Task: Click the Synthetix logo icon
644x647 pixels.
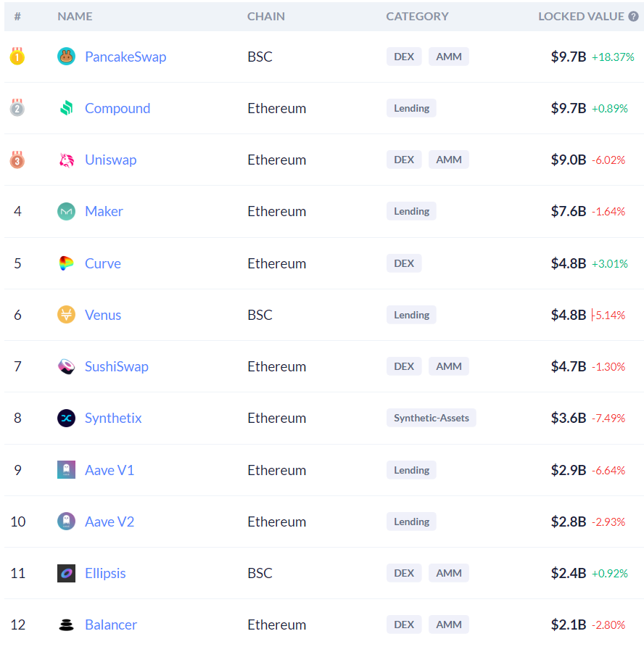Action: click(x=66, y=418)
